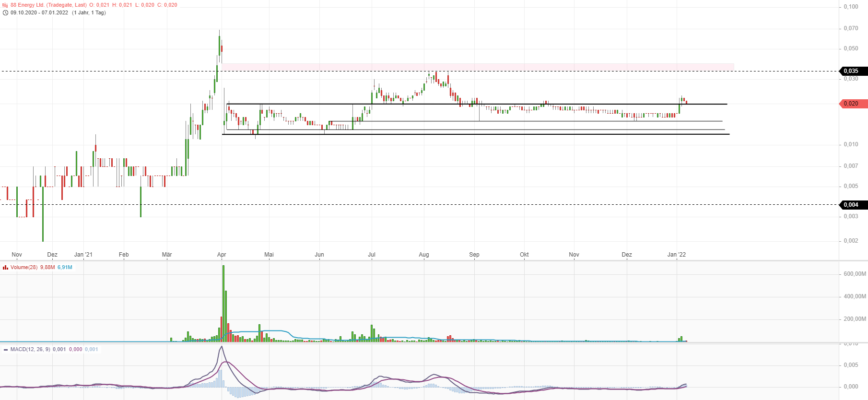Click the MACD peak in April
The width and height of the screenshot is (868, 400).
(x=221, y=347)
